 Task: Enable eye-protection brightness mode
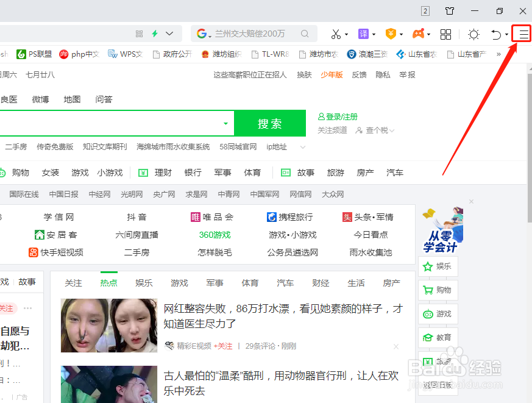tap(473, 34)
